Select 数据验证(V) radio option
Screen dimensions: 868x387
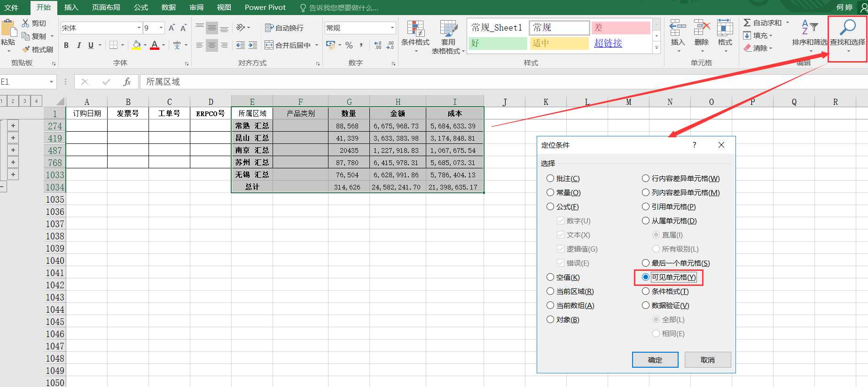pyautogui.click(x=646, y=306)
